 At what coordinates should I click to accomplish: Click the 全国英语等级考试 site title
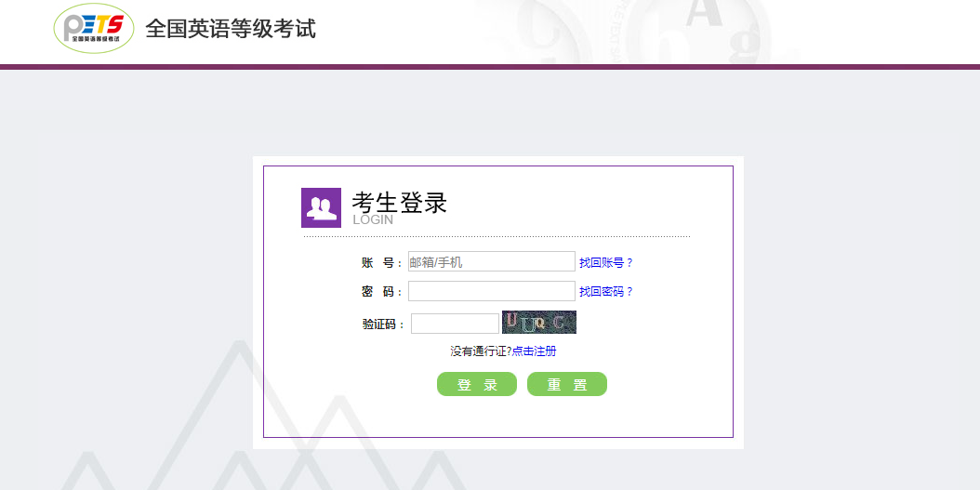(x=231, y=29)
